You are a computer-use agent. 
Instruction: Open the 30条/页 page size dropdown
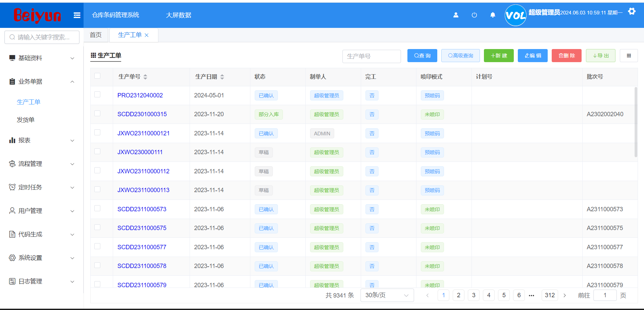click(387, 296)
